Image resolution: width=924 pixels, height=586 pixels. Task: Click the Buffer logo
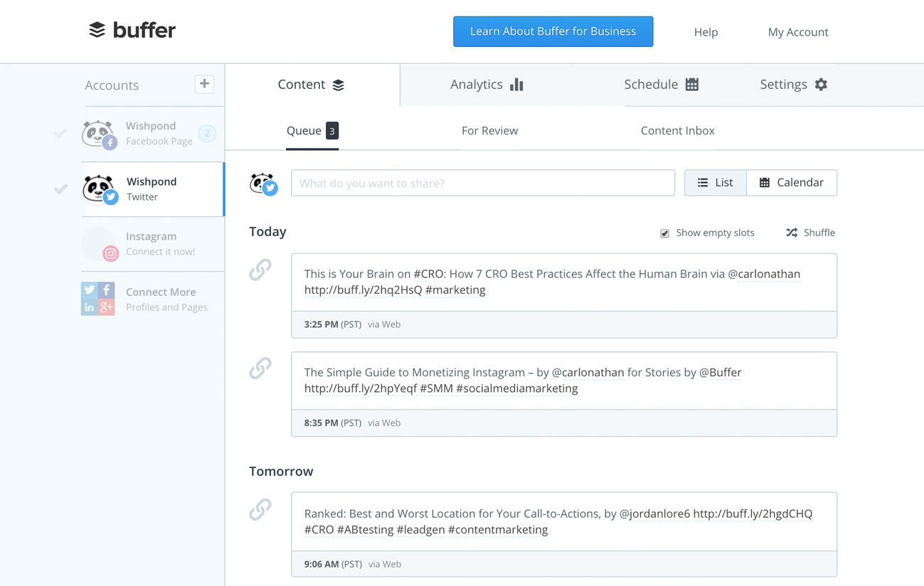(132, 30)
